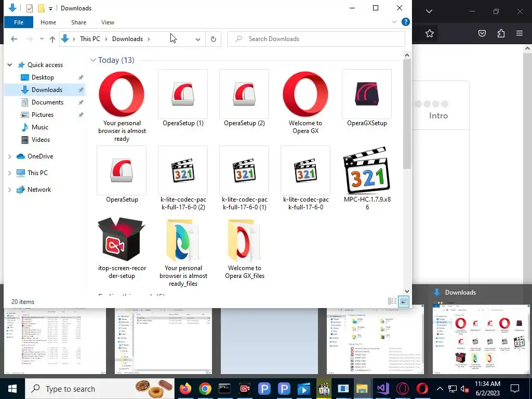532x399 pixels.
Task: Click file list scroll down arrow
Action: 407,291
